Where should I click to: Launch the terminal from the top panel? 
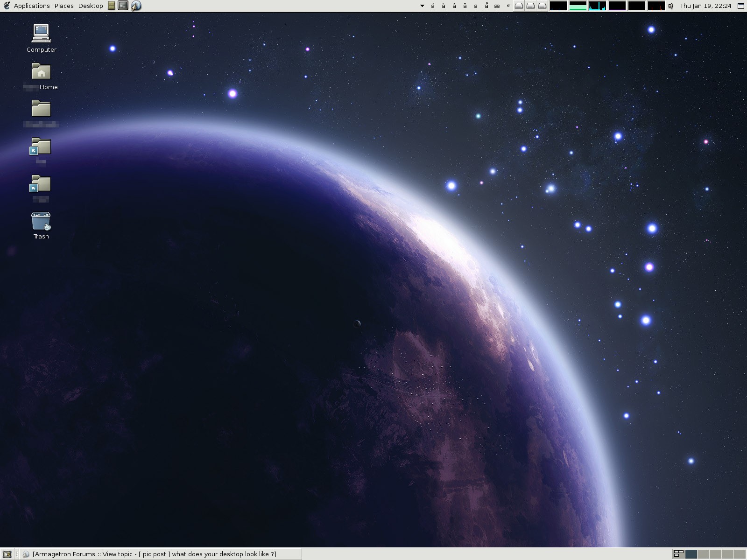click(123, 6)
